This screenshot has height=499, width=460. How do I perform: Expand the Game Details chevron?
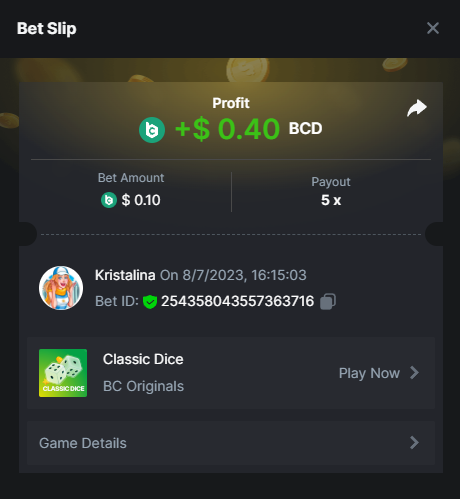pyautogui.click(x=414, y=443)
